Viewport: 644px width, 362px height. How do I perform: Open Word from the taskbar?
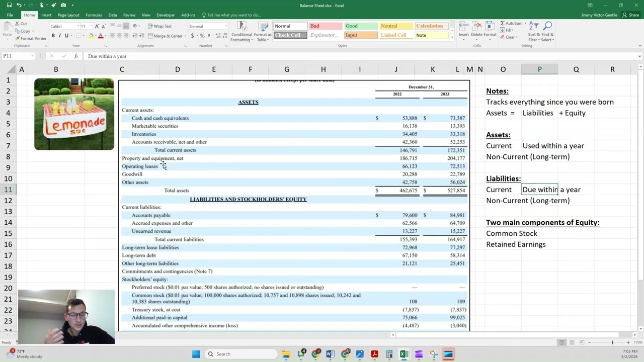(330, 354)
